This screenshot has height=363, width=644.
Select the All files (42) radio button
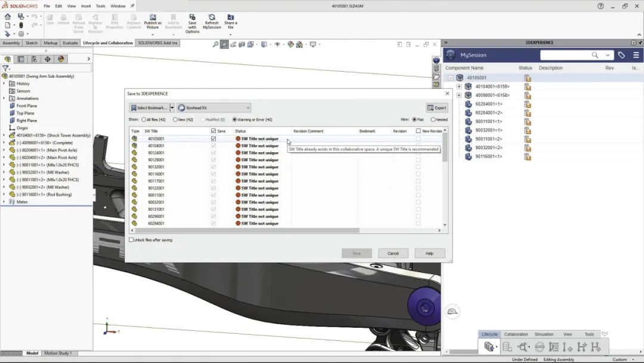tap(144, 119)
